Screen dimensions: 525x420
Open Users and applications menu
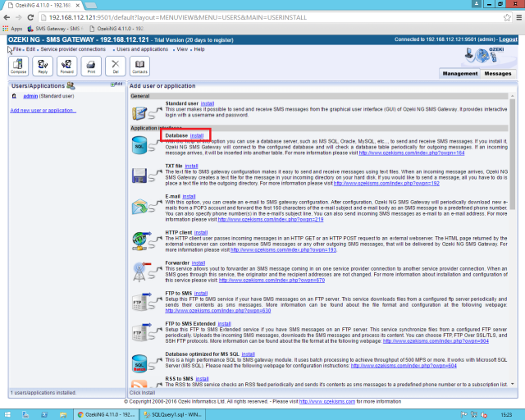142,49
